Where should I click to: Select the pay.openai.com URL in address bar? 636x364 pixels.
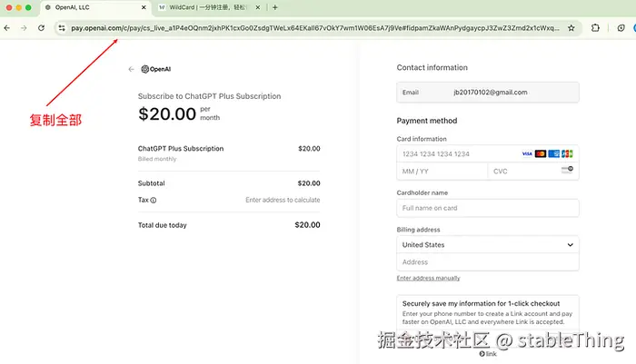click(x=314, y=28)
